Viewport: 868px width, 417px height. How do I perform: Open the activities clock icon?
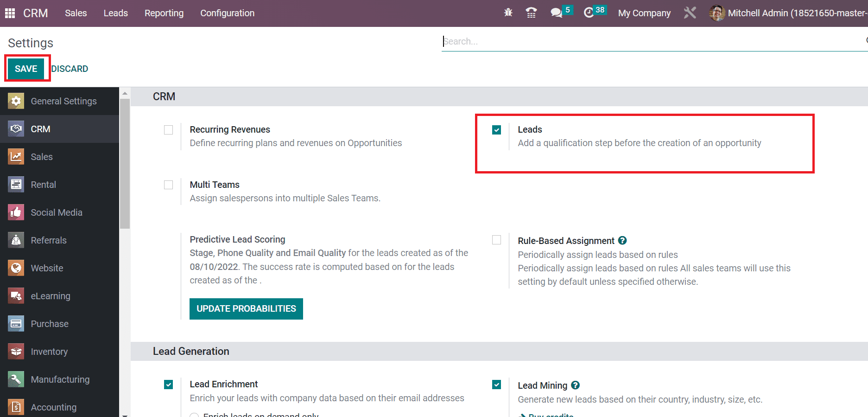tap(589, 13)
